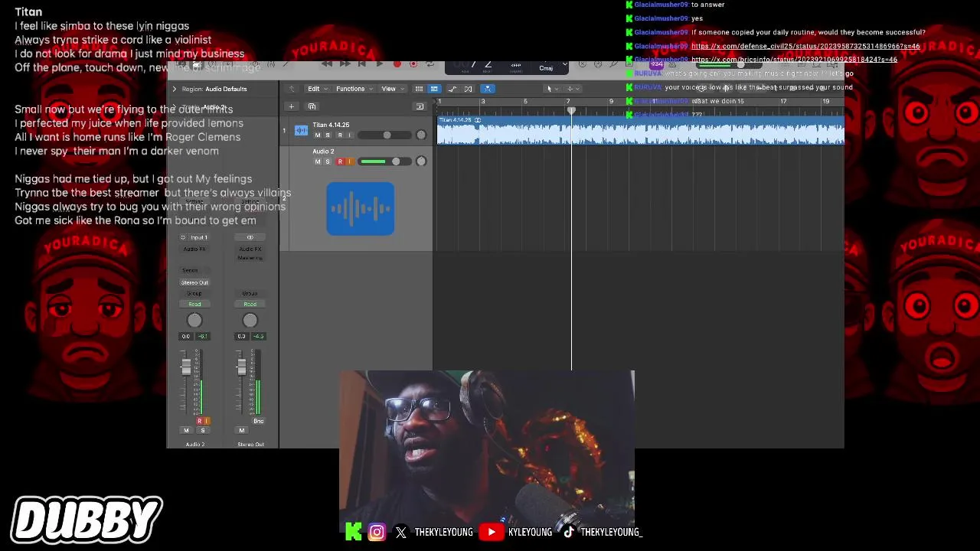Open the Input 1 slot on channel strip
The image size is (980, 551).
199,237
